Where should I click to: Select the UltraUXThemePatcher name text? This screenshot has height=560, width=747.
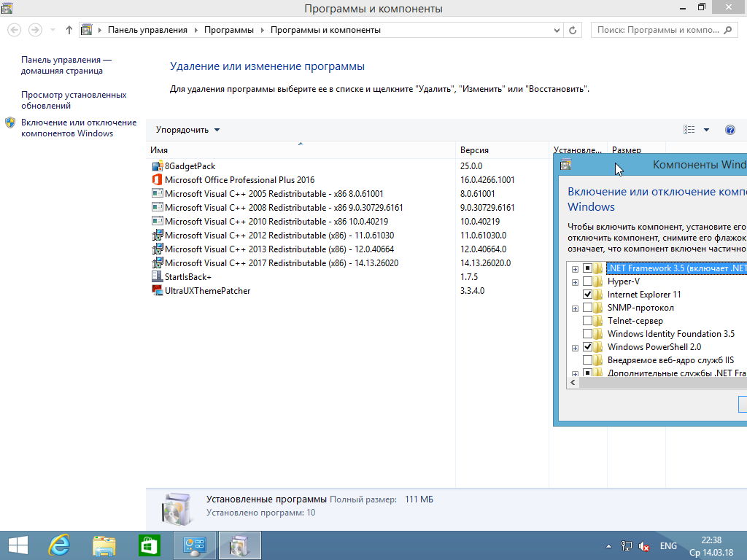coord(207,290)
